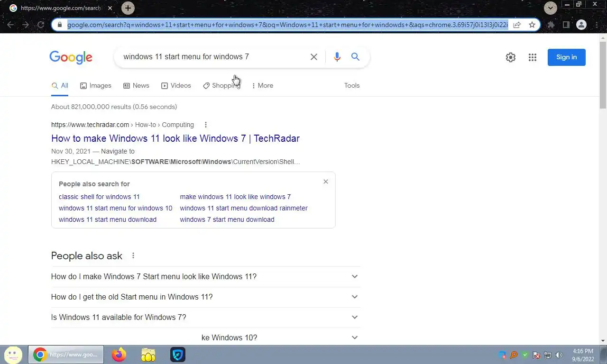Search windows 11 start menu for windows 10
Viewport: 607px width, 364px height.
pos(116,208)
